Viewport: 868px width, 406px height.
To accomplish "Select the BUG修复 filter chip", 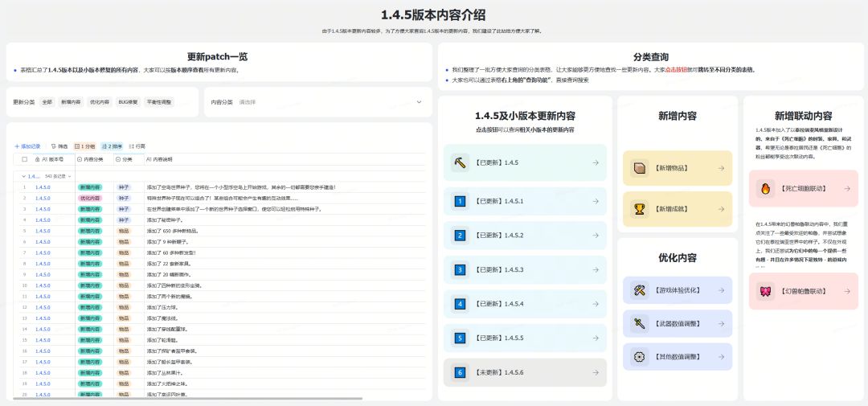I will (x=128, y=102).
